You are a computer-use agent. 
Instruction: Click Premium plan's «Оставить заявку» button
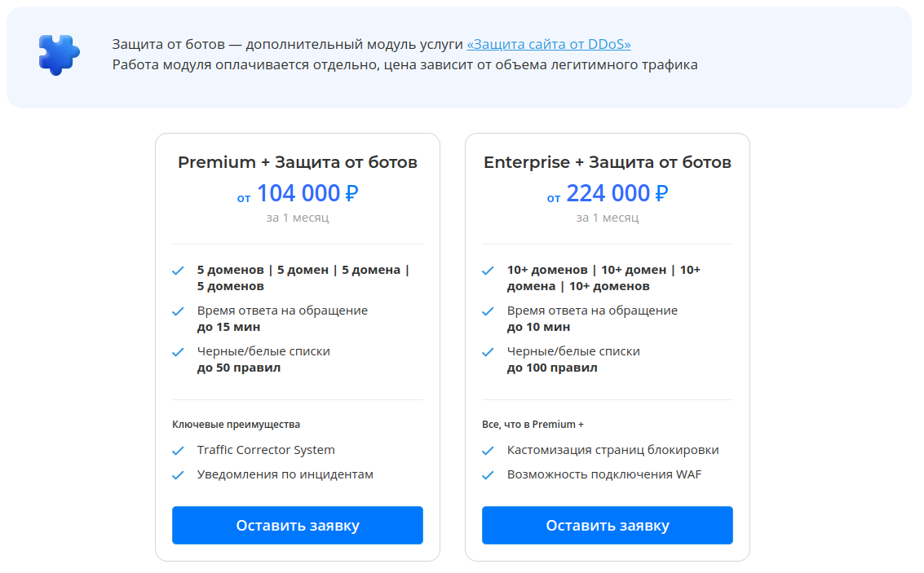[x=298, y=525]
